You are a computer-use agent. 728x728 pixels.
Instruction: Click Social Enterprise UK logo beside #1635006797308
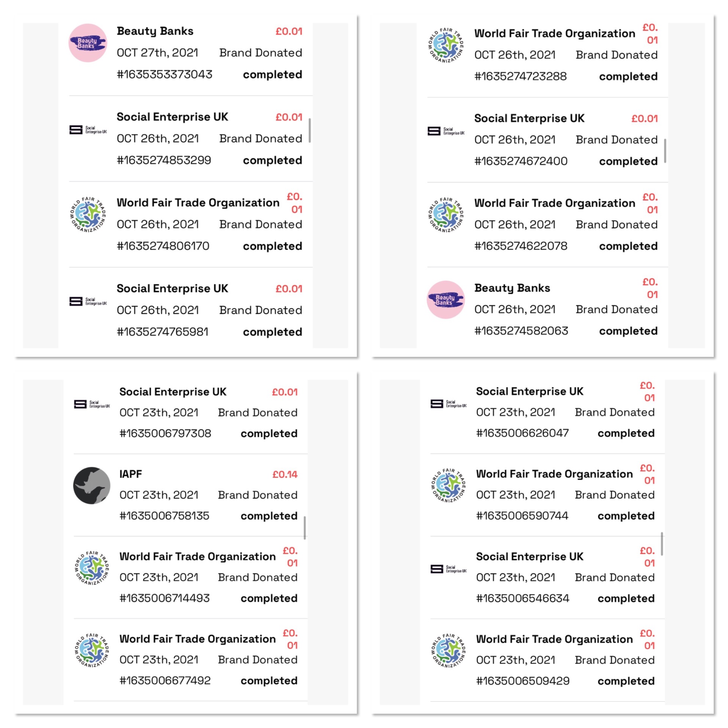92,404
